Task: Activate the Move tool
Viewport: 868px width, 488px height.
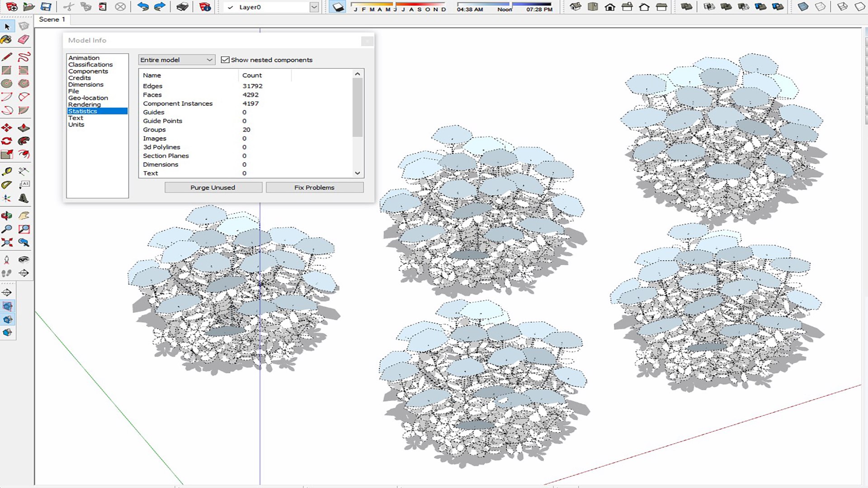Action: (7, 128)
